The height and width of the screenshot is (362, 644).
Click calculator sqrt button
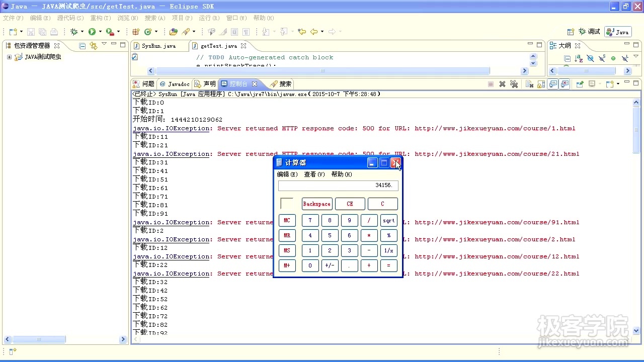[388, 220]
